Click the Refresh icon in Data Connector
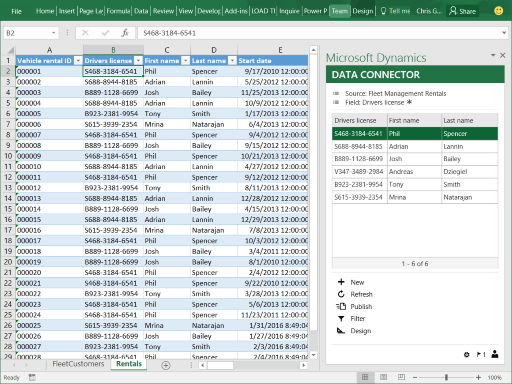This screenshot has width=512, height=384. pos(341,294)
